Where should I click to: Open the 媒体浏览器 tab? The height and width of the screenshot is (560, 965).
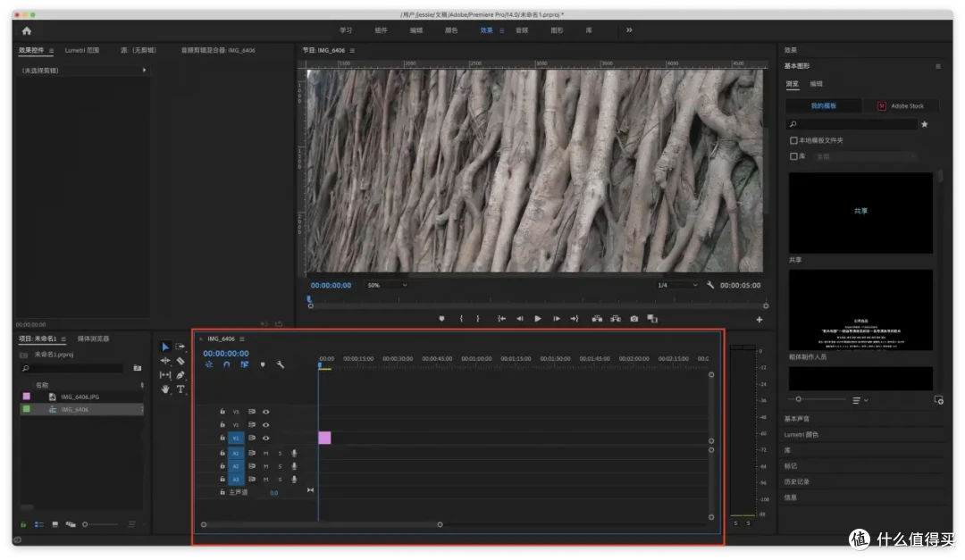[x=94, y=339]
